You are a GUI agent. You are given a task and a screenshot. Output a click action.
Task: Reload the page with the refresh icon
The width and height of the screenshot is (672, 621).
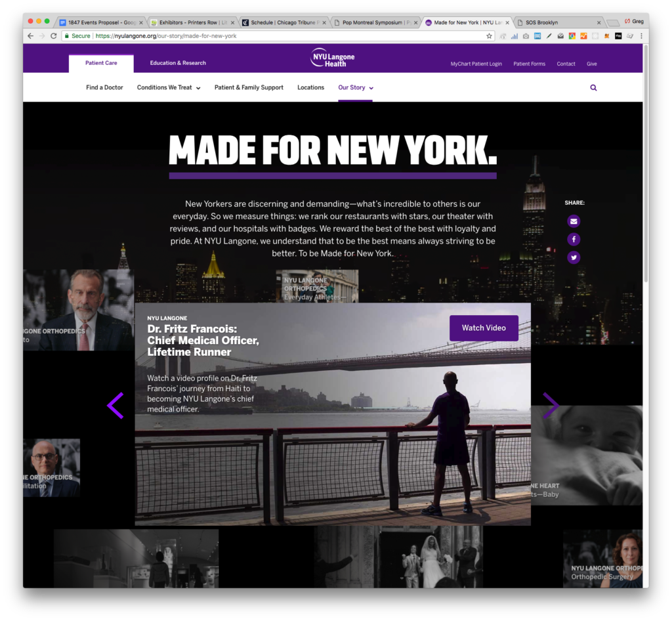tap(54, 36)
